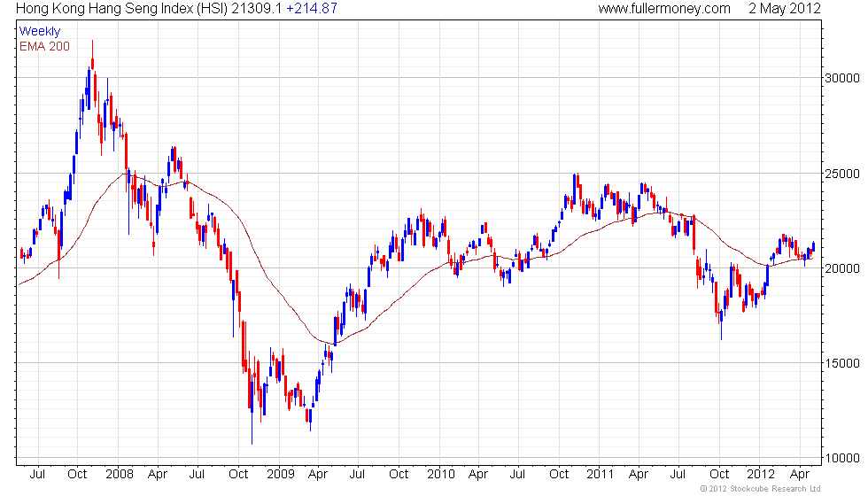Click the 2 May 2012 date
Image resolution: width=868 pixels, height=496 pixels.
pos(785,8)
